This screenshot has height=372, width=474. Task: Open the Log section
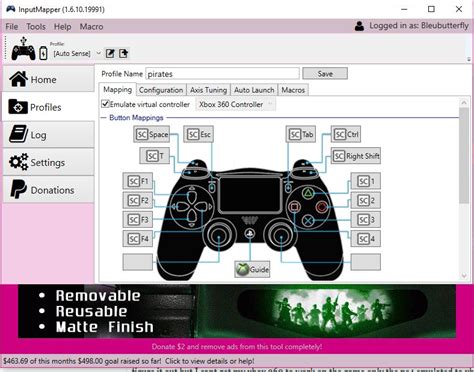[x=49, y=134]
